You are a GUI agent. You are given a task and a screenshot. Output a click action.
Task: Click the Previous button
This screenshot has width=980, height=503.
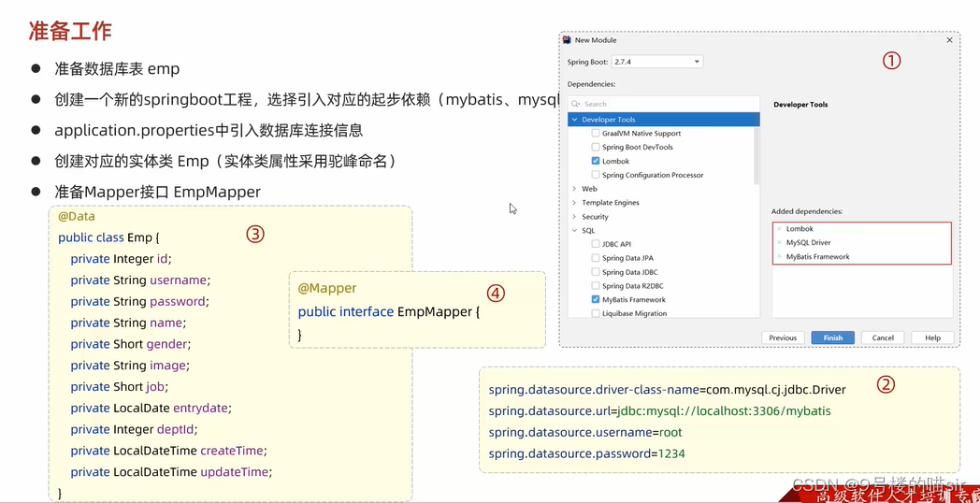(783, 338)
